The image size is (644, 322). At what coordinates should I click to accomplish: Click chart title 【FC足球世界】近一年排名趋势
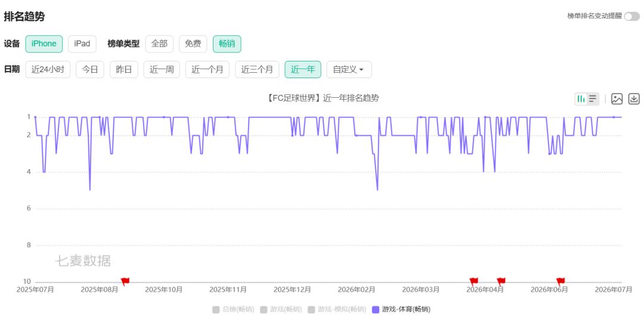coord(322,98)
